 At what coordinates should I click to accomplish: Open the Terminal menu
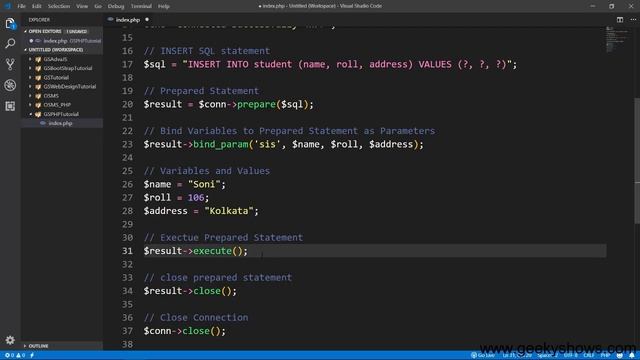(141, 6)
